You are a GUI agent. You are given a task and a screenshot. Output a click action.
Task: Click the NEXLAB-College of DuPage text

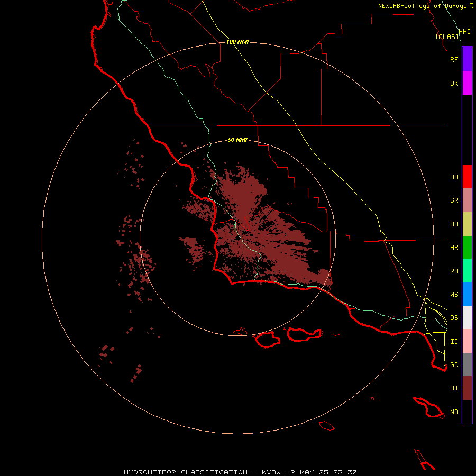point(423,6)
